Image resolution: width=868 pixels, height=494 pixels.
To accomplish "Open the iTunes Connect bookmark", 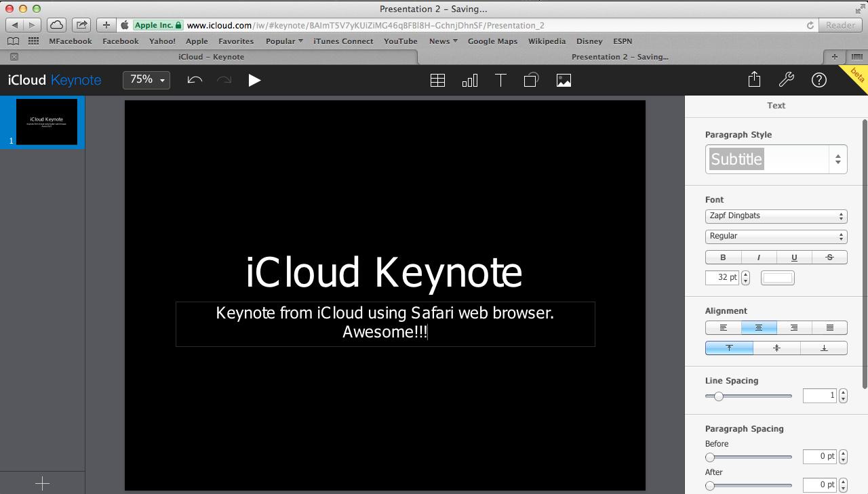I will [343, 41].
